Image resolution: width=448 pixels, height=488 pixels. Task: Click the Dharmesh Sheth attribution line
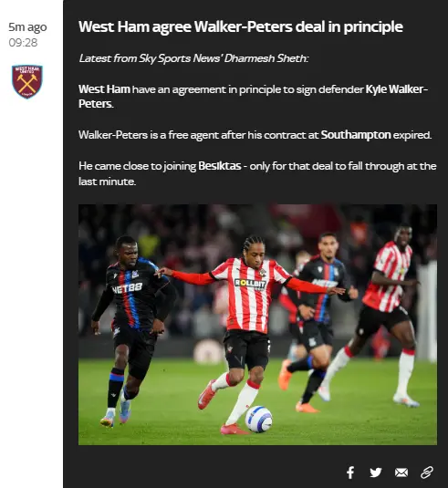[193, 58]
